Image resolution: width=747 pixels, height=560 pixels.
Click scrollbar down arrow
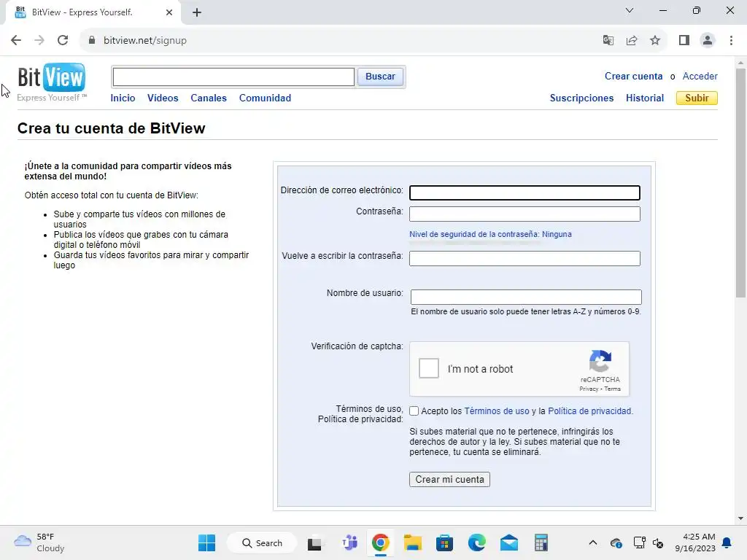click(740, 518)
